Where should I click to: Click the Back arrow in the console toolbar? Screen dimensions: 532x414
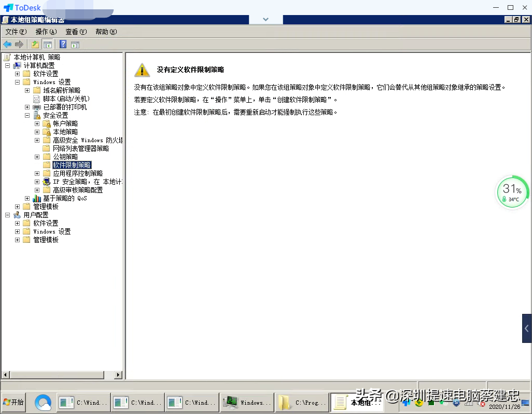tap(7, 44)
